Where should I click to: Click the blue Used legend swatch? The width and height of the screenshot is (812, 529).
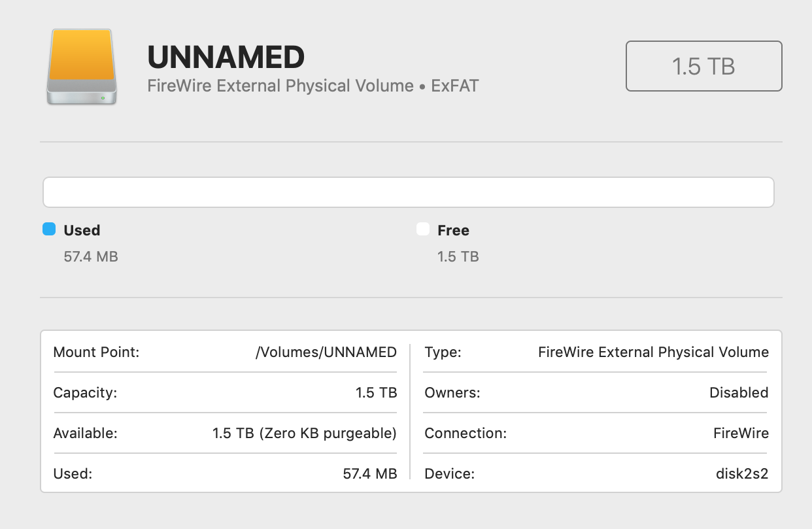point(49,229)
